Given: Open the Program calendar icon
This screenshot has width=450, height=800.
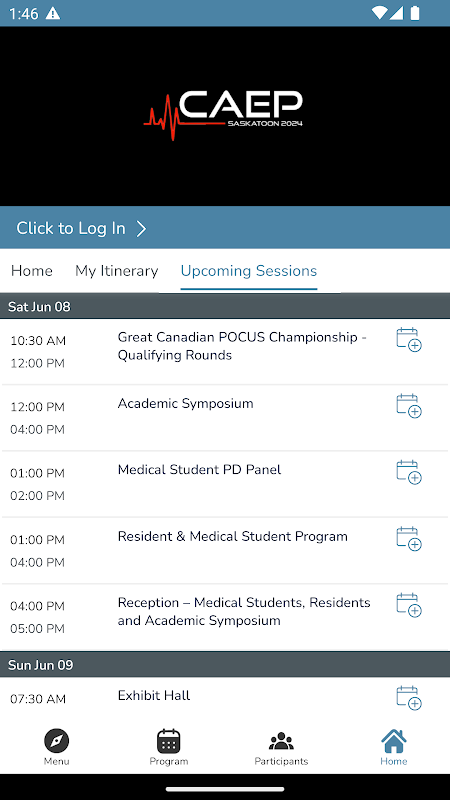Looking at the screenshot, I should point(168,741).
